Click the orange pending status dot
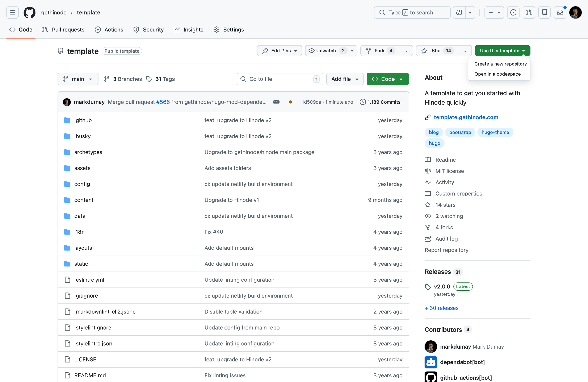The height and width of the screenshot is (382, 588). (x=290, y=102)
